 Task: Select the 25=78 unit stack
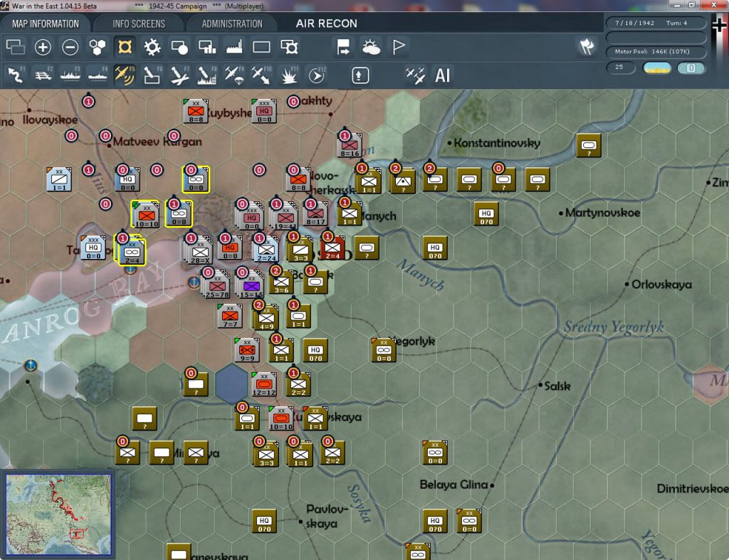click(216, 284)
